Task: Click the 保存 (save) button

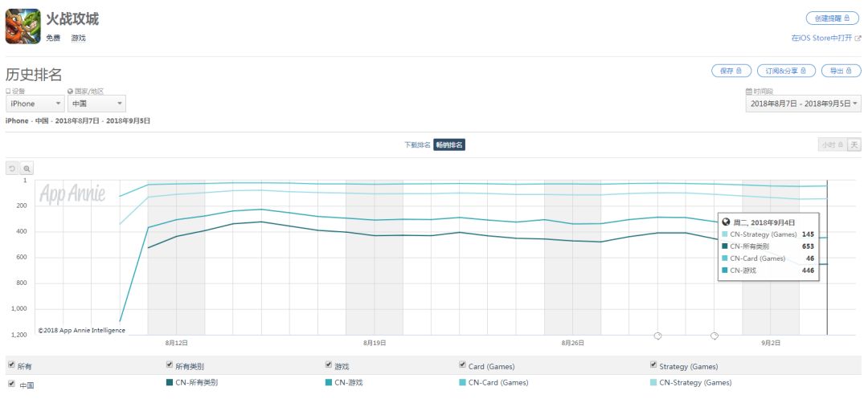Action: (731, 71)
